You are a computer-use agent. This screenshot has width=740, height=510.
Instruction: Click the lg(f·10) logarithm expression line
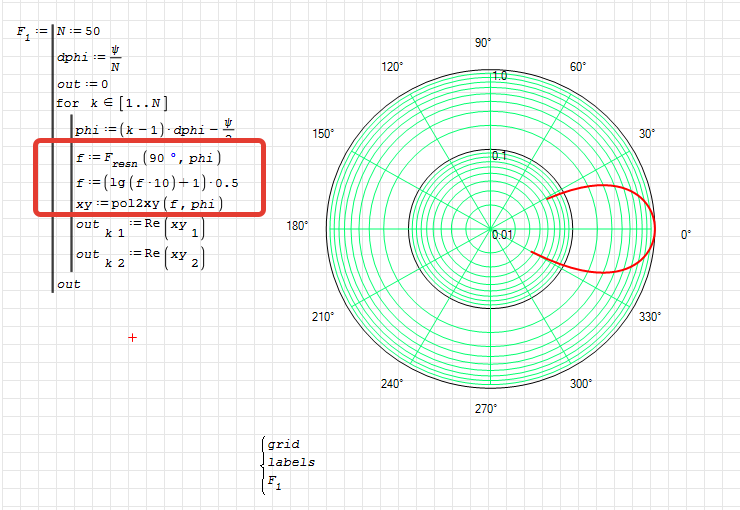155,182
